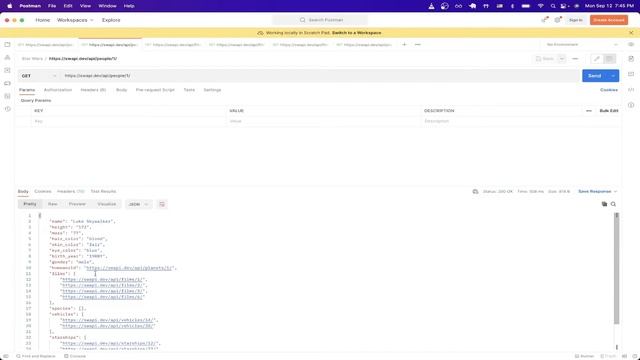Open the GET method dropdown
640x360 pixels.
pos(39,76)
